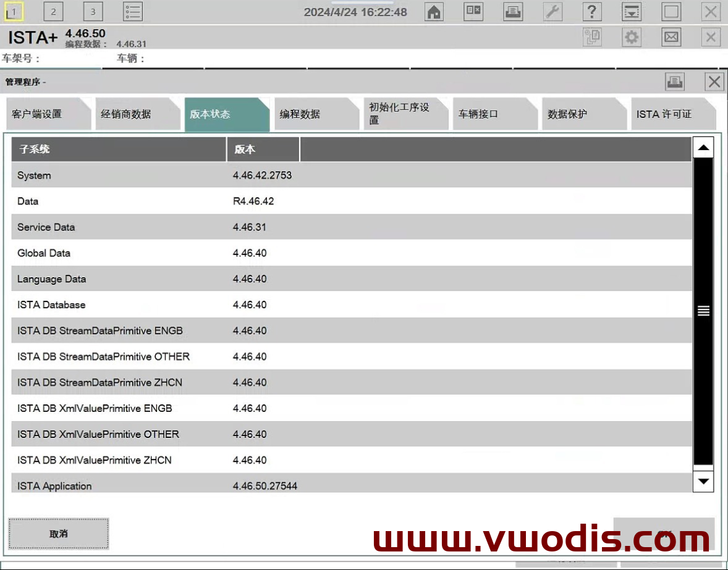
Task: Select the 版本状态 tab
Action: click(x=227, y=114)
